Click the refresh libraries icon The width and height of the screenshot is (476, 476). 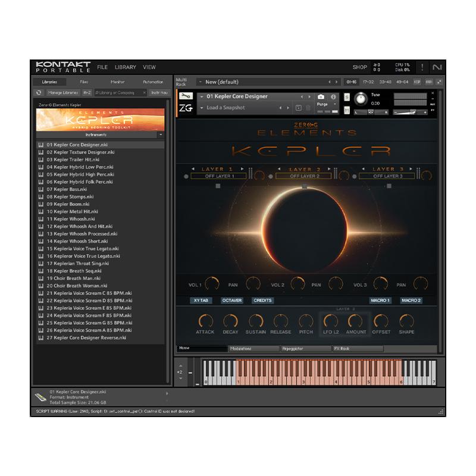pos(39,93)
